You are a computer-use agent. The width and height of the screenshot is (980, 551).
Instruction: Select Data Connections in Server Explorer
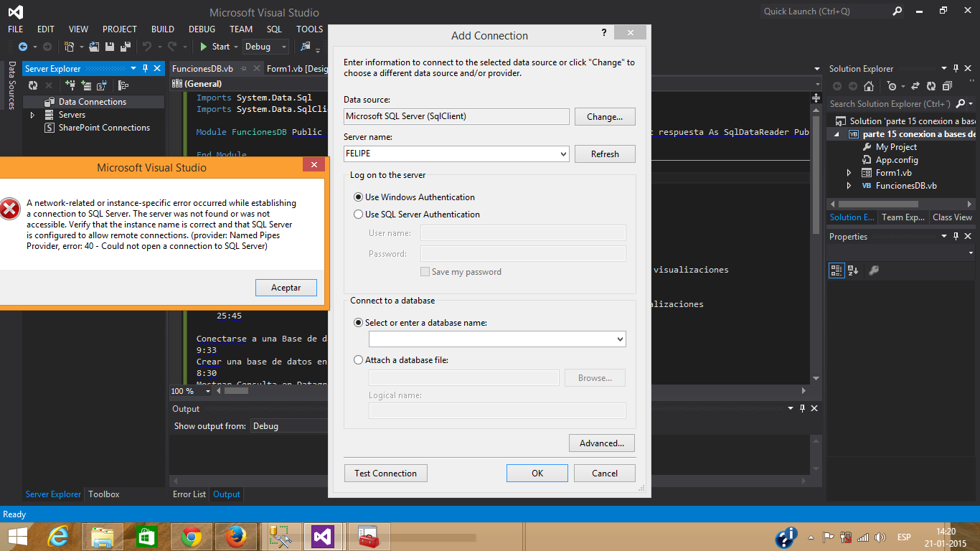tap(93, 102)
